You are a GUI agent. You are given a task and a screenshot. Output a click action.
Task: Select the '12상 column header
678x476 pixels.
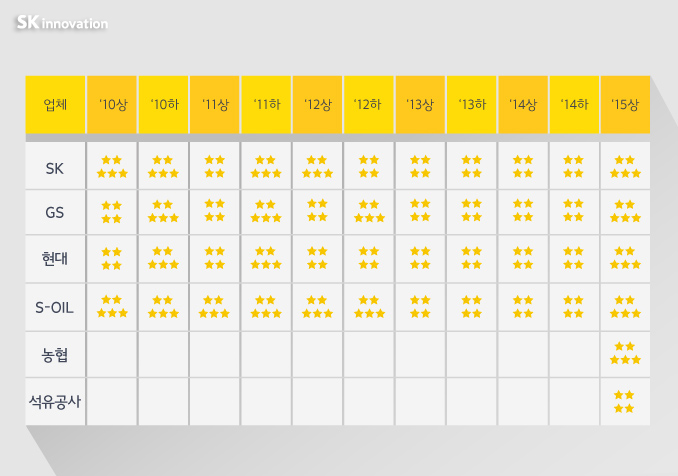point(317,104)
